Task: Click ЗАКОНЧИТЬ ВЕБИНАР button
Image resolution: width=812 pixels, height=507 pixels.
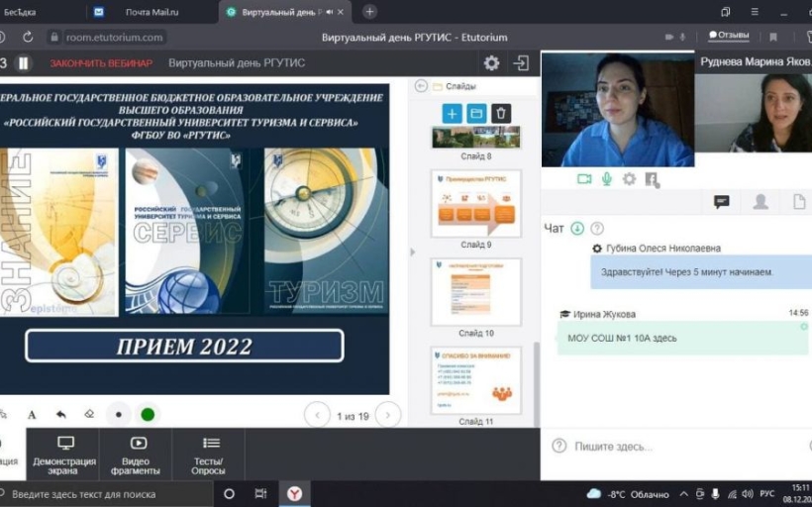Action: [x=101, y=63]
